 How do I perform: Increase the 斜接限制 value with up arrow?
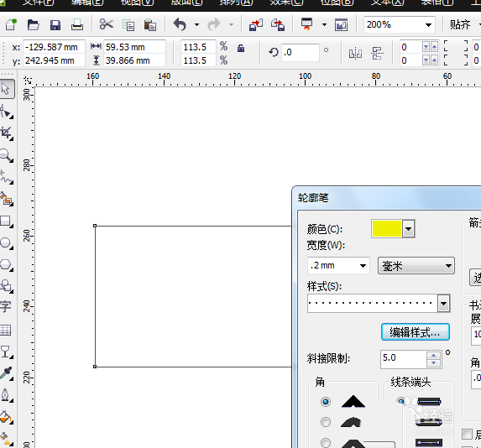tap(433, 356)
